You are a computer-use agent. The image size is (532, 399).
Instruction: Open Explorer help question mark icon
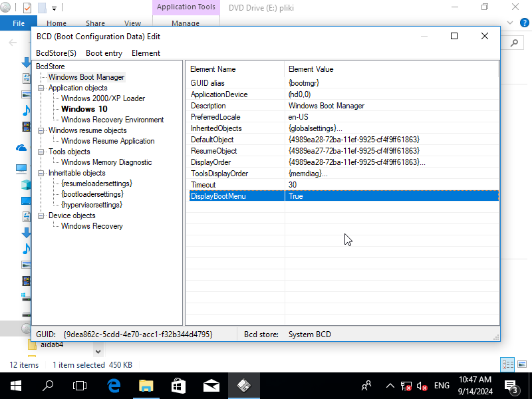(524, 23)
